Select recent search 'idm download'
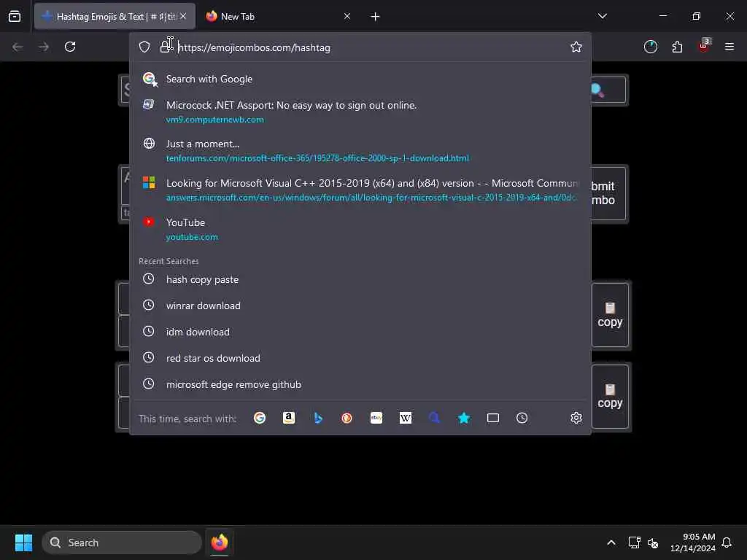 (360, 332)
